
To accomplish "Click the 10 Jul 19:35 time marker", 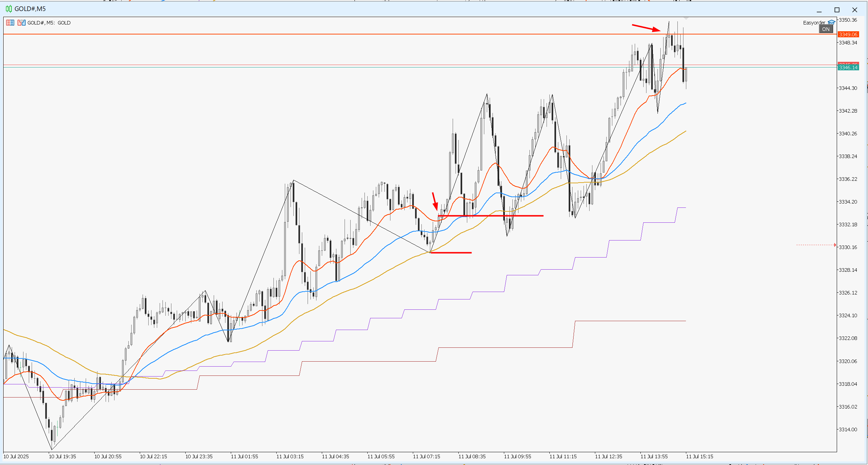I will pyautogui.click(x=62, y=456).
